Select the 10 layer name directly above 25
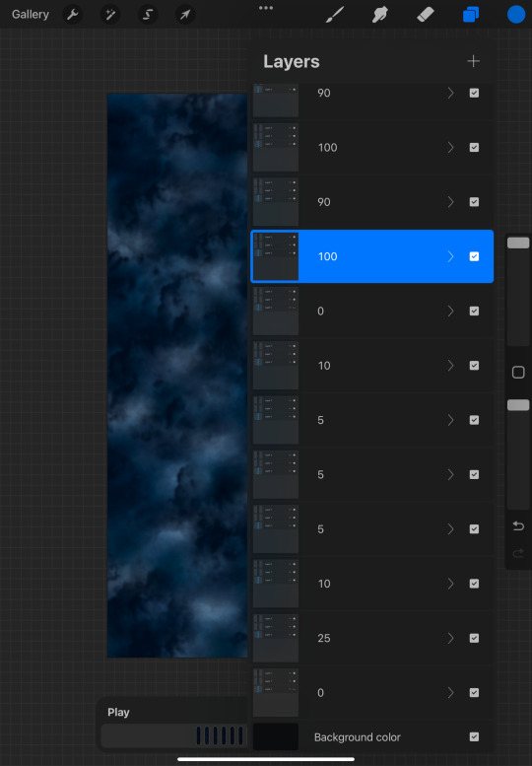 coord(324,584)
